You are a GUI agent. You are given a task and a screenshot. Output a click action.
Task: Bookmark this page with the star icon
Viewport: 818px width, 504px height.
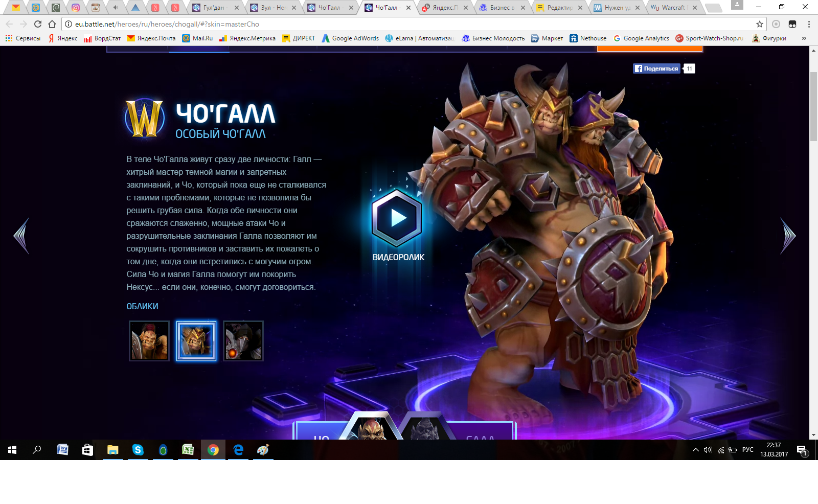coord(760,24)
